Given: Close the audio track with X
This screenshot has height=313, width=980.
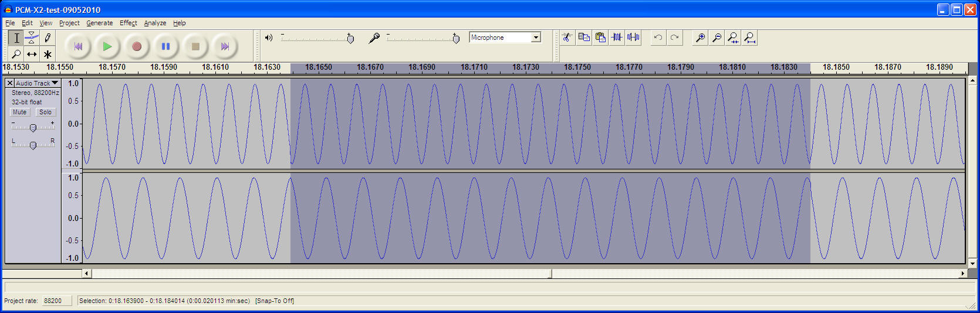Looking at the screenshot, I should click(10, 83).
